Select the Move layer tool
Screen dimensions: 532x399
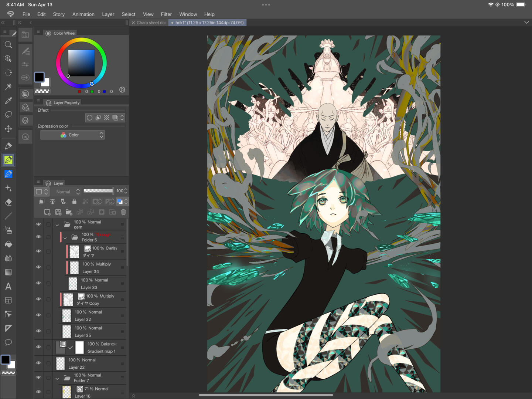point(8,129)
